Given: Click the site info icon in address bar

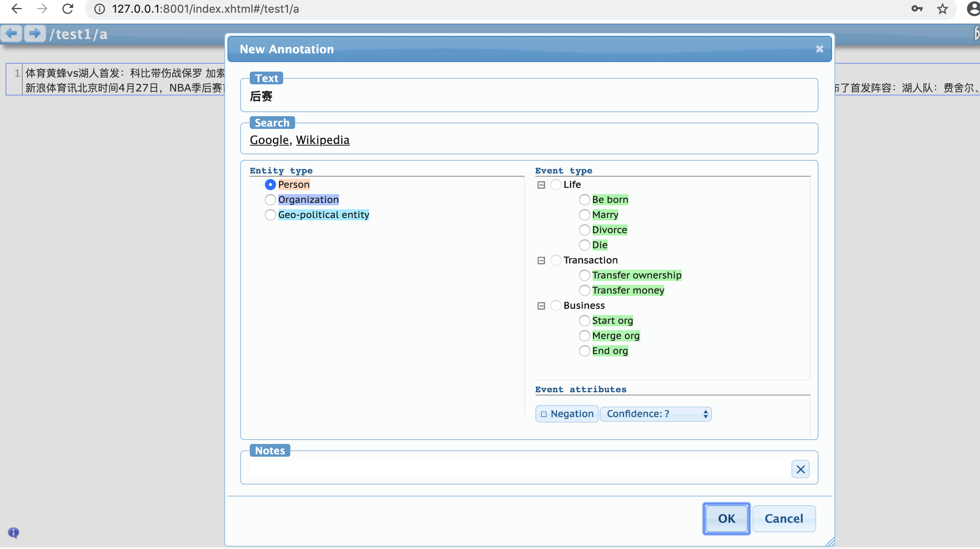Looking at the screenshot, I should click(x=99, y=9).
